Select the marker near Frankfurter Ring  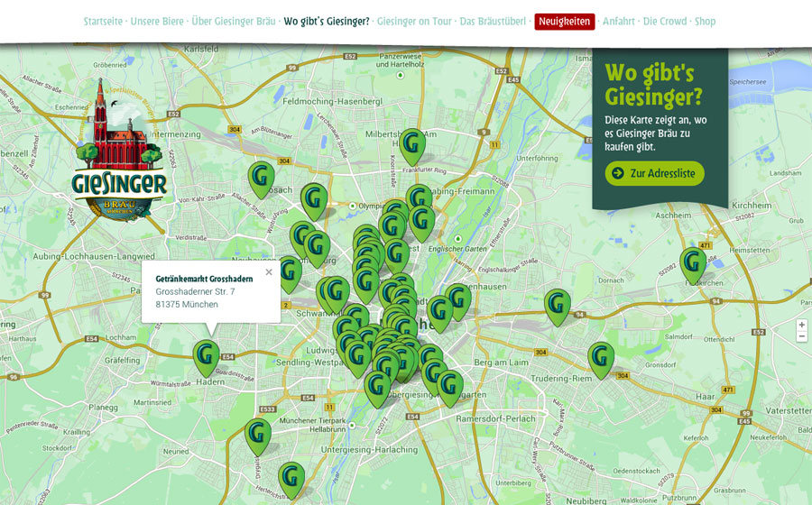[412, 147]
